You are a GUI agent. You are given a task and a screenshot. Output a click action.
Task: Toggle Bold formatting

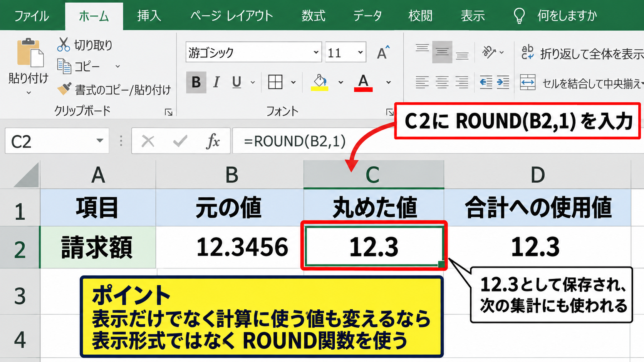click(196, 82)
